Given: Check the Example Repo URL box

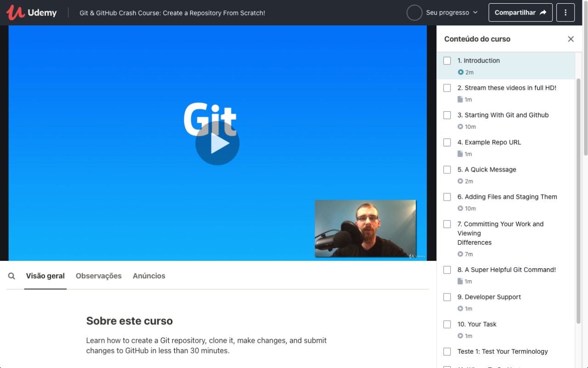Looking at the screenshot, I should pos(447,143).
